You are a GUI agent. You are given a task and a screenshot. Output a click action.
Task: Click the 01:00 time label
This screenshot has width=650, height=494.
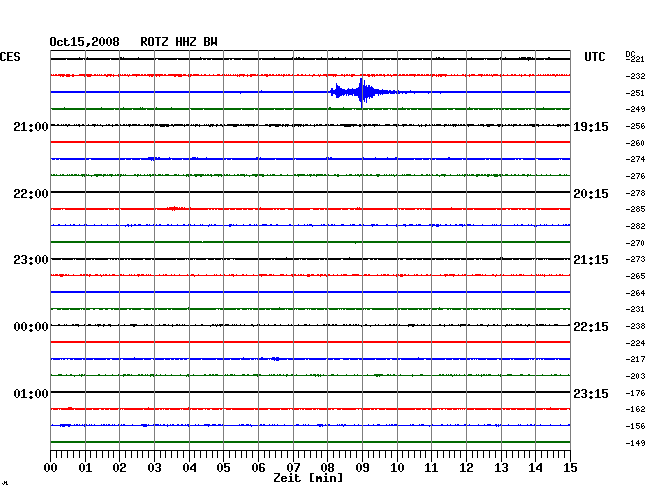(31, 393)
